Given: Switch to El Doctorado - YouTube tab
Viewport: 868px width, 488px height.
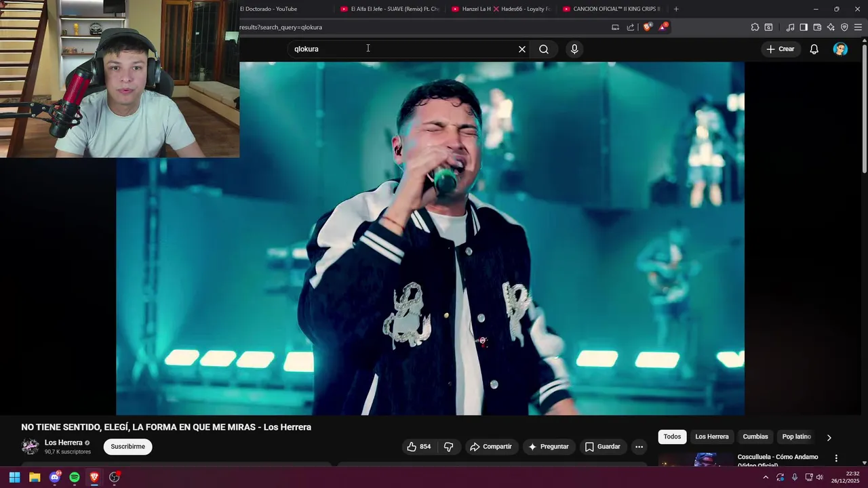Looking at the screenshot, I should point(285,9).
